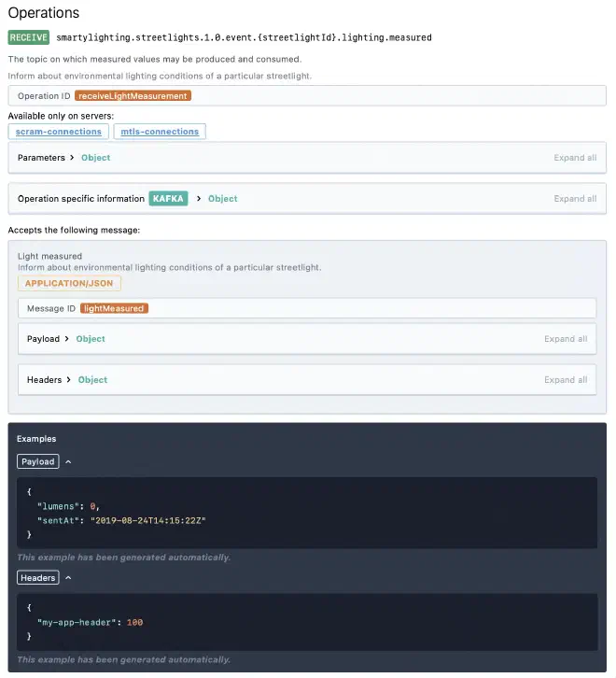
Task: Toggle the Headers examples button
Action: point(38,578)
